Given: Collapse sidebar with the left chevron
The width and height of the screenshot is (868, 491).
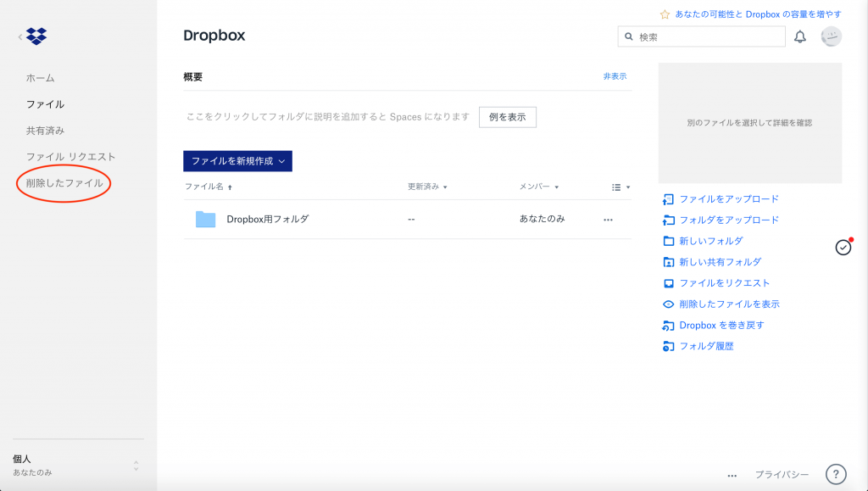Looking at the screenshot, I should point(20,37).
